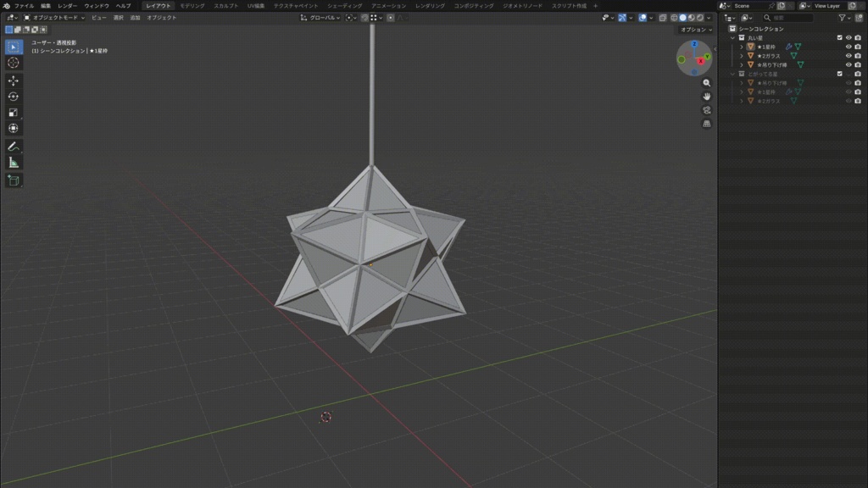This screenshot has height=488, width=868.
Task: Select the Select Box tool
Action: click(14, 47)
